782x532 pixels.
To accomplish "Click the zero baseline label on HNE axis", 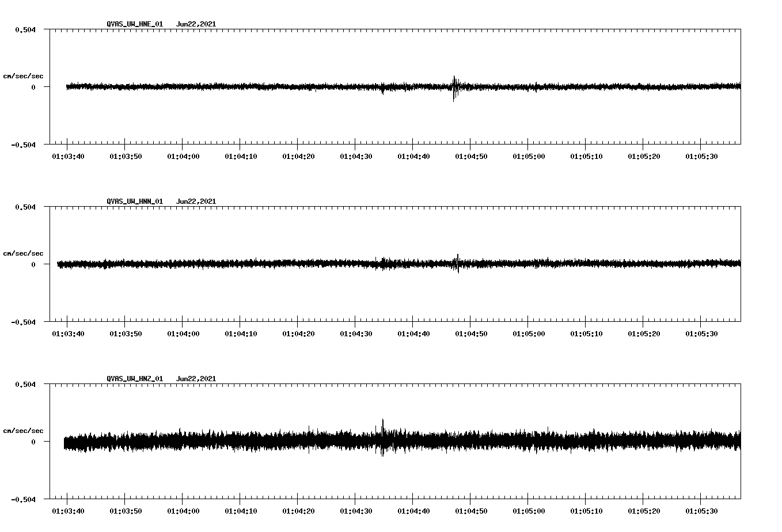I will [33, 87].
